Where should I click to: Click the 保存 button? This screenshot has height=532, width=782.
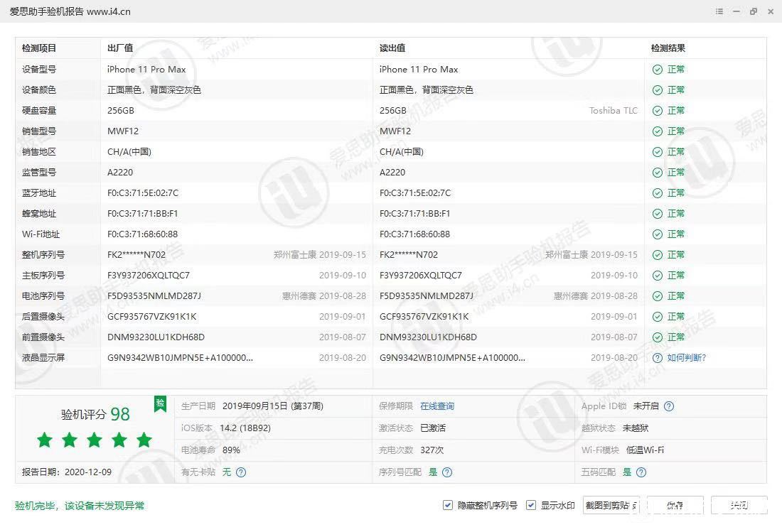coord(675,505)
